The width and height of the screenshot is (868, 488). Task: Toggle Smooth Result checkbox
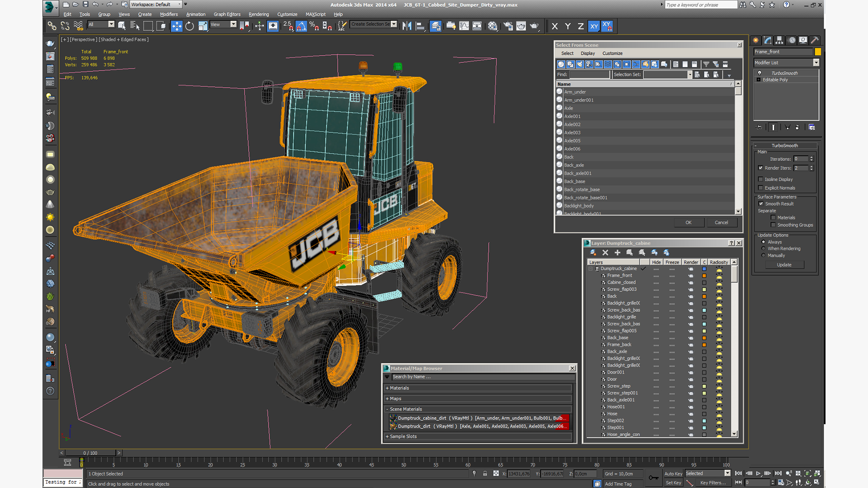click(761, 203)
